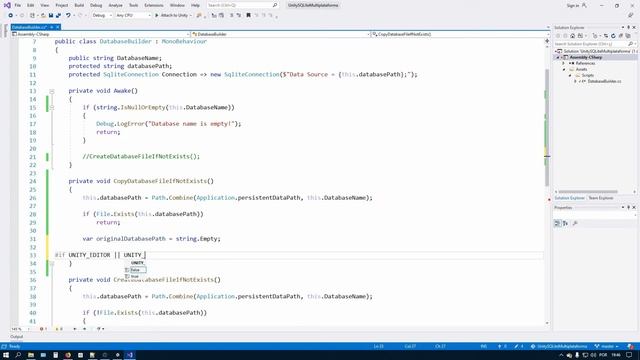The image size is (640, 360).
Task: Click the Categorized icon in Properties
Action: pyautogui.click(x=558, y=223)
